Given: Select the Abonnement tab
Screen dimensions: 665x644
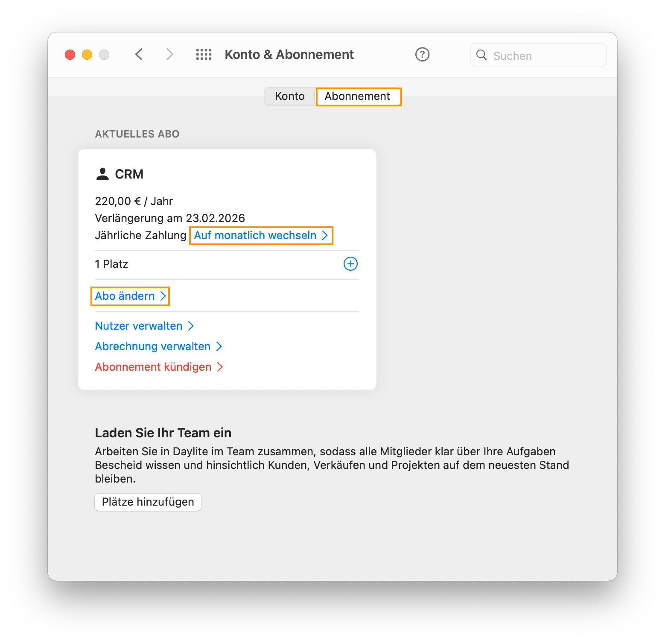Looking at the screenshot, I should [358, 97].
